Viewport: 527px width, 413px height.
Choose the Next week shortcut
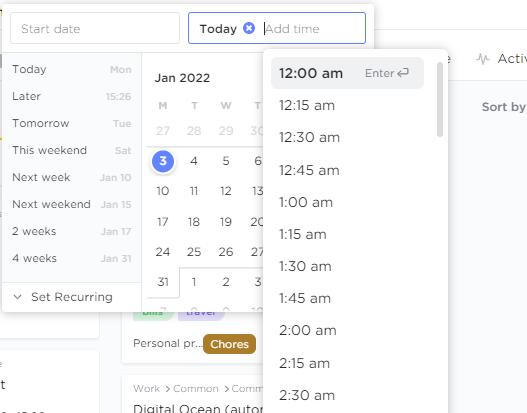click(x=72, y=177)
